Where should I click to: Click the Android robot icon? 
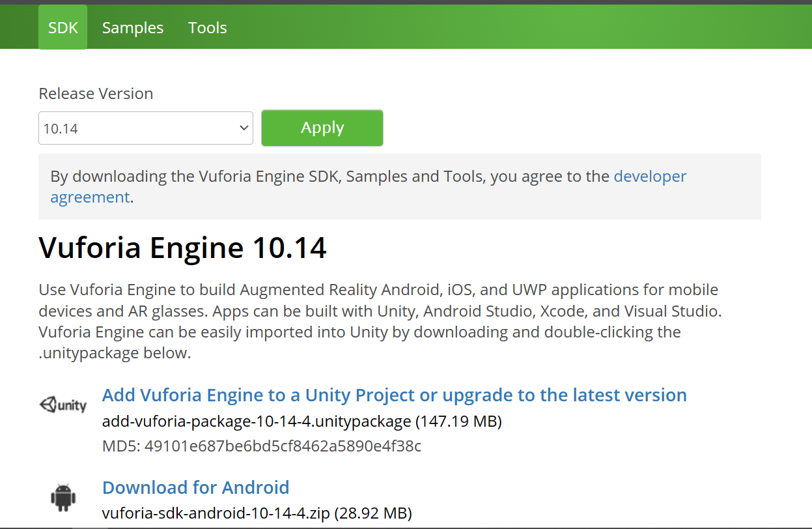63,498
